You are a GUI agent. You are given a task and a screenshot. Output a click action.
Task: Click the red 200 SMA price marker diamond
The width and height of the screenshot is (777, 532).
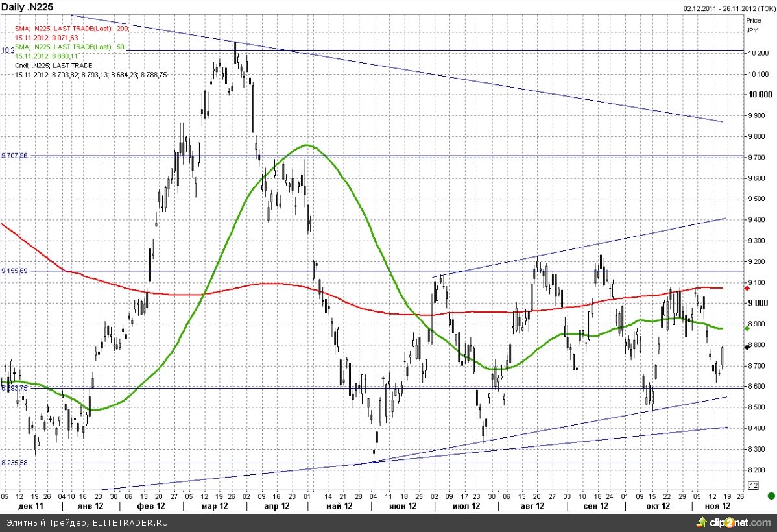747,287
